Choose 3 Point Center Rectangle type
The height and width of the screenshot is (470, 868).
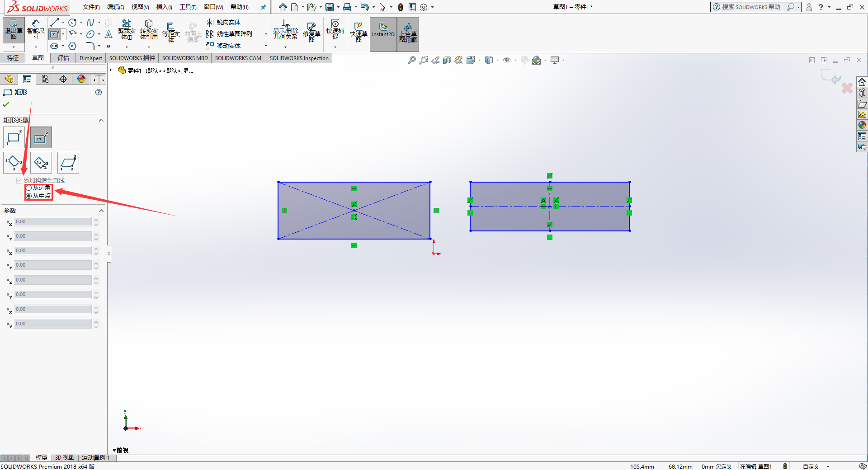pos(41,163)
